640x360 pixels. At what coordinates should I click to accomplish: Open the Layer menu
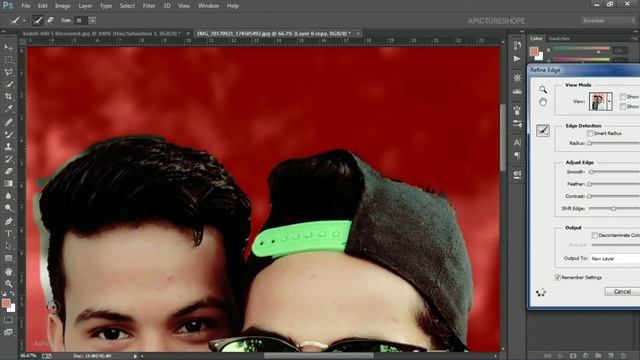pos(85,6)
